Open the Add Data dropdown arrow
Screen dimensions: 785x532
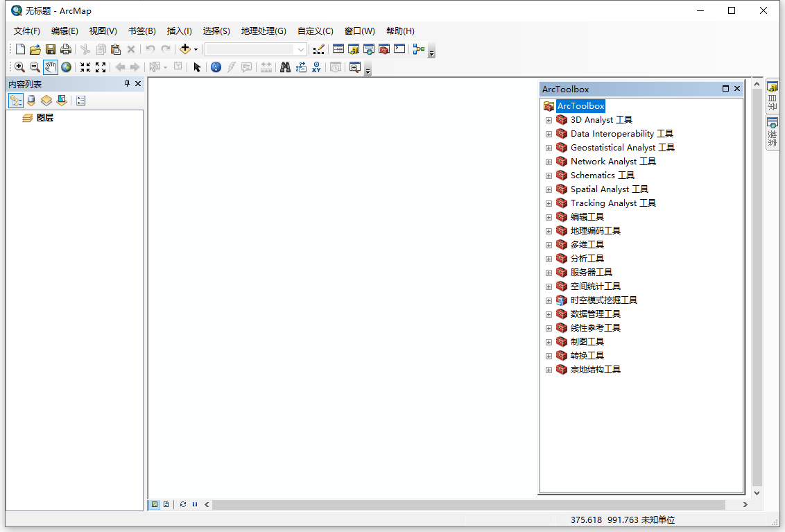(x=196, y=49)
